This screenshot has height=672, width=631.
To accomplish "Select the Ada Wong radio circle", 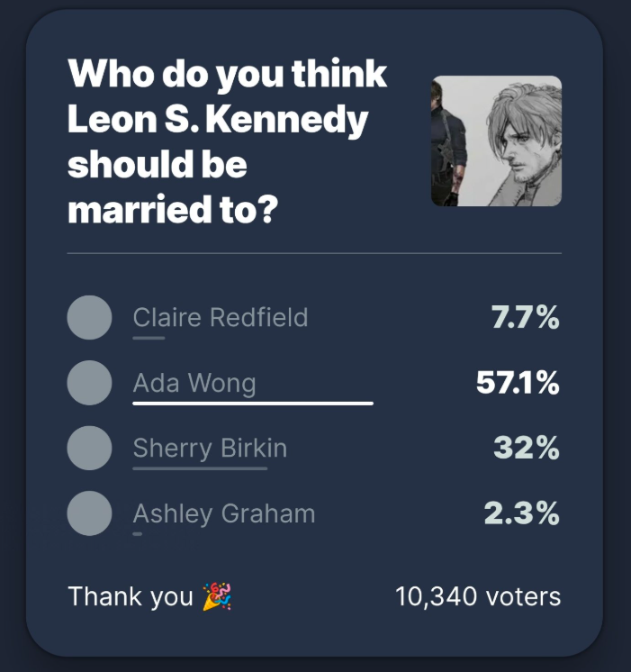I will click(x=89, y=383).
